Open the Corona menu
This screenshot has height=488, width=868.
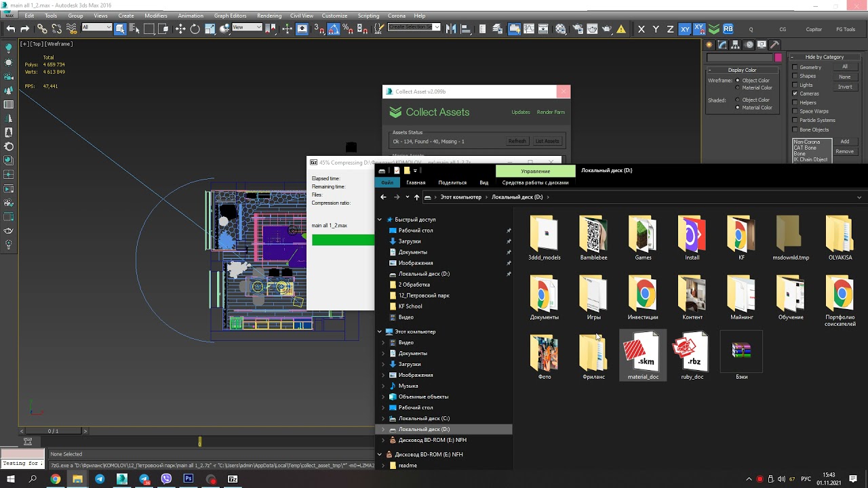tap(397, 16)
